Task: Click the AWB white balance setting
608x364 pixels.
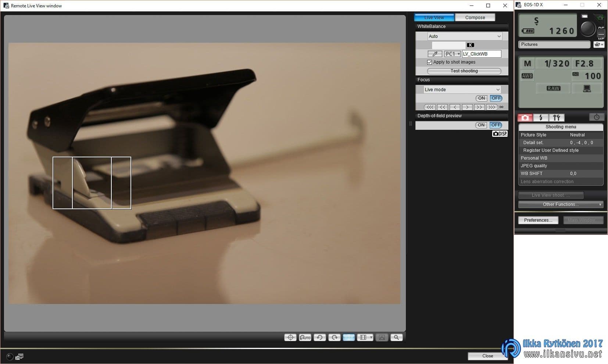Action: (527, 76)
